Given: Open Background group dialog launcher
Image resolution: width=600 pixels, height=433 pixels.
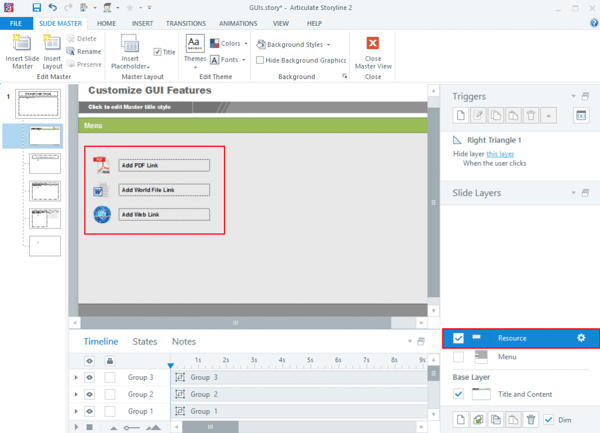Looking at the screenshot, I should 344,76.
